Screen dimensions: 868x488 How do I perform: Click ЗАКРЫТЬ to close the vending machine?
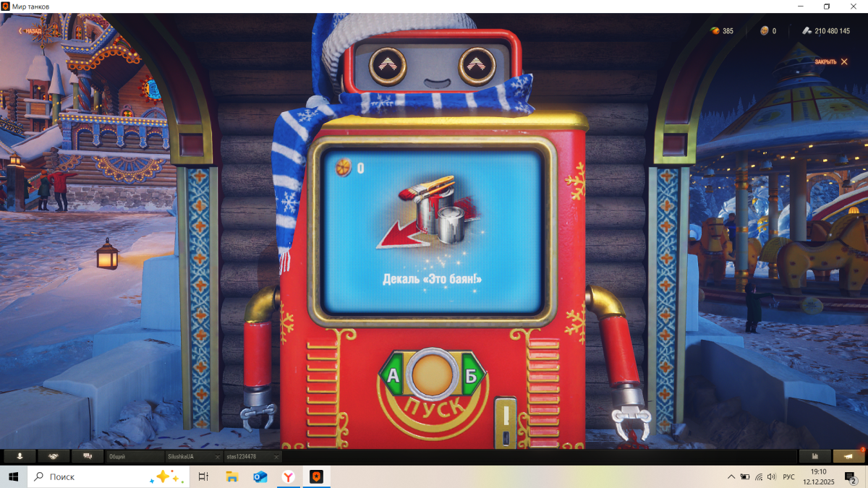[830, 61]
